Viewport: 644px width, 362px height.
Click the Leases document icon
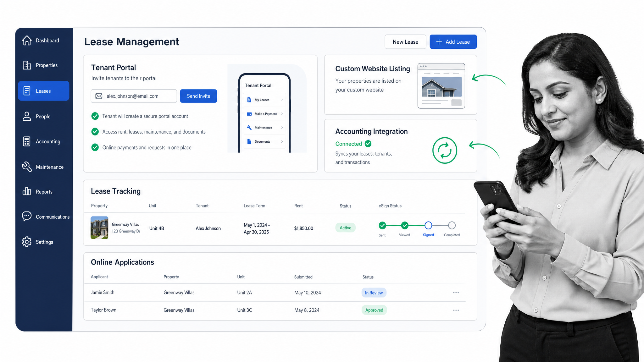click(27, 91)
